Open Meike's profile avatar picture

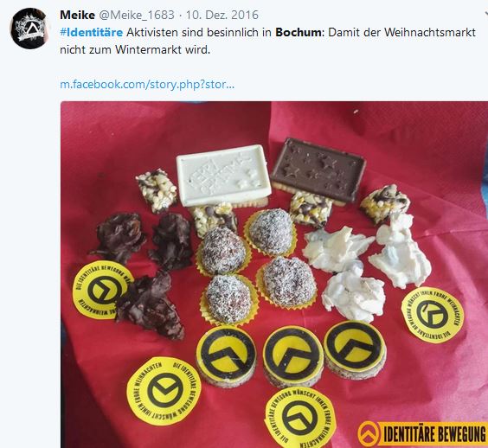click(30, 29)
